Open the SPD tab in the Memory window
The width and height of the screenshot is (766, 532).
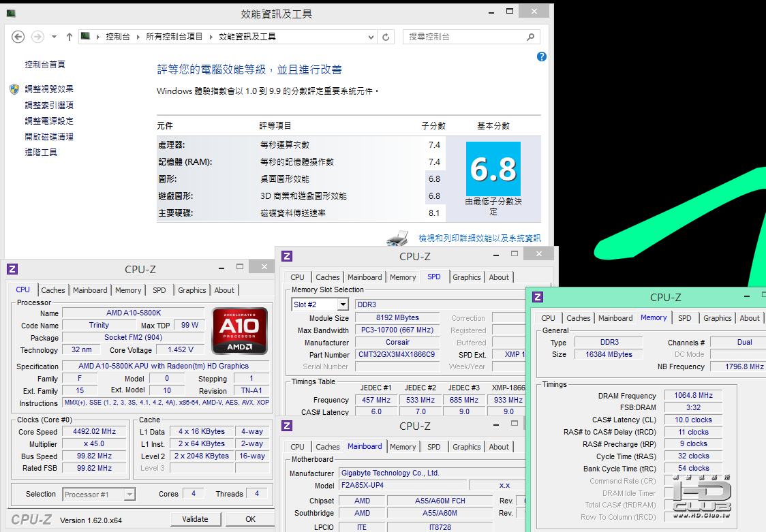684,318
